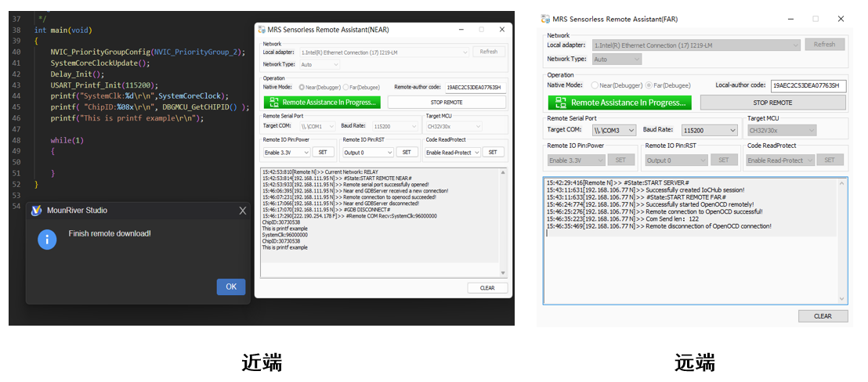Open Output 0 RST dropdown in FAR window
The width and height of the screenshot is (868, 382).
[676, 160]
